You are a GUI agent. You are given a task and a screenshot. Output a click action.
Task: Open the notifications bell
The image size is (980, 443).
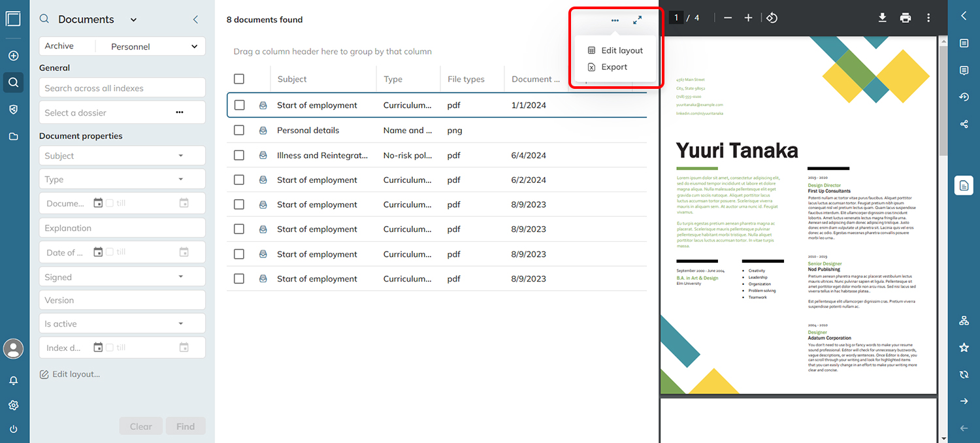(x=13, y=379)
